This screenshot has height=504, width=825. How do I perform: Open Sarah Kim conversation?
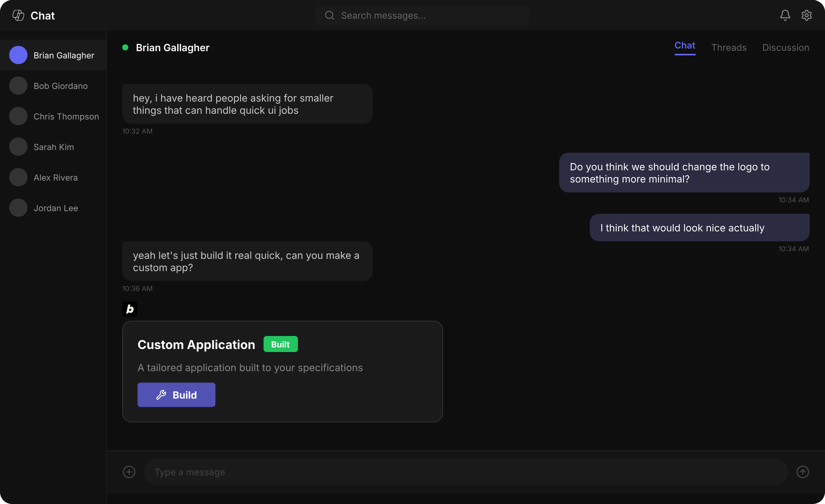(53, 147)
